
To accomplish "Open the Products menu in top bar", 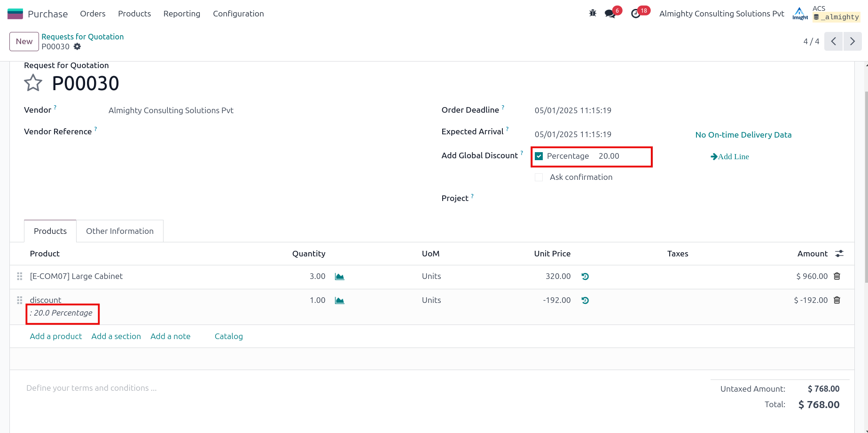I will coord(134,14).
